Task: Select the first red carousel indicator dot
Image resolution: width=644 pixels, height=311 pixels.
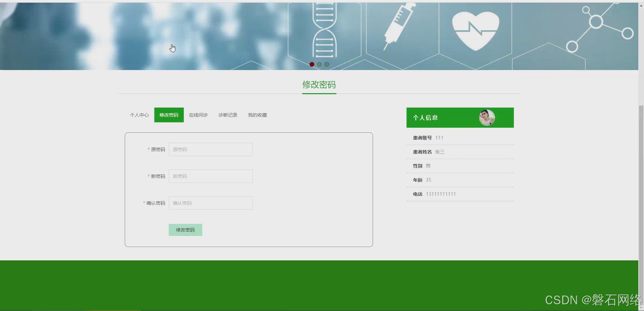Action: pyautogui.click(x=312, y=64)
